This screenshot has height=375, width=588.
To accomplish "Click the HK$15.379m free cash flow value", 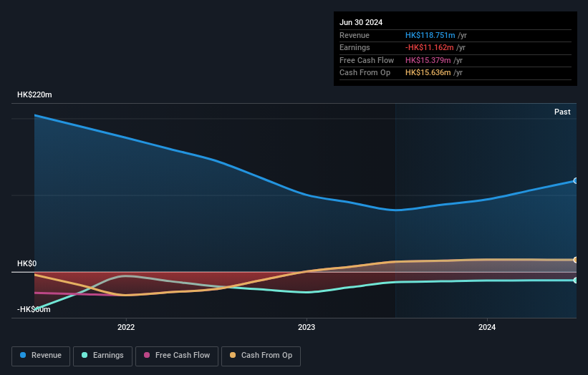I will 428,60.
